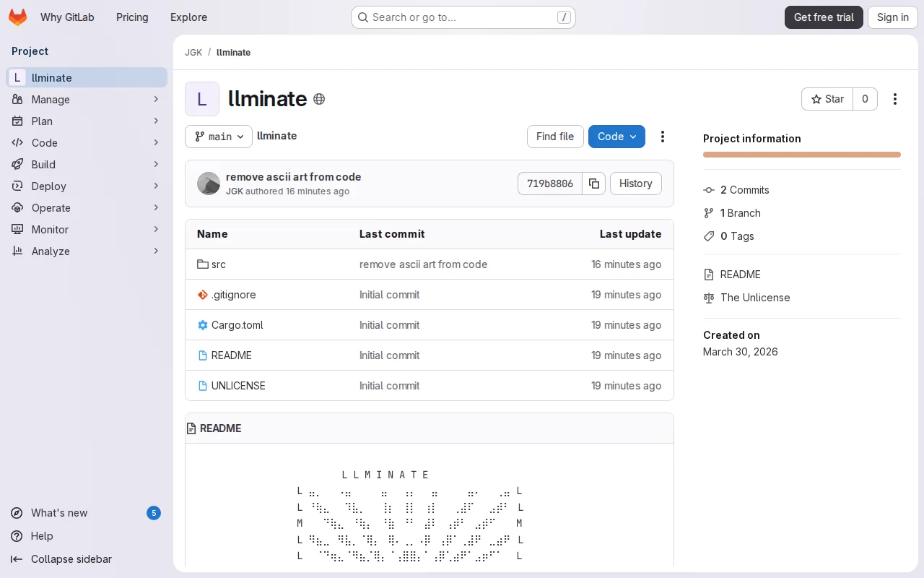Viewport: 924px width, 578px height.
Task: Star the llminate project
Action: click(827, 99)
